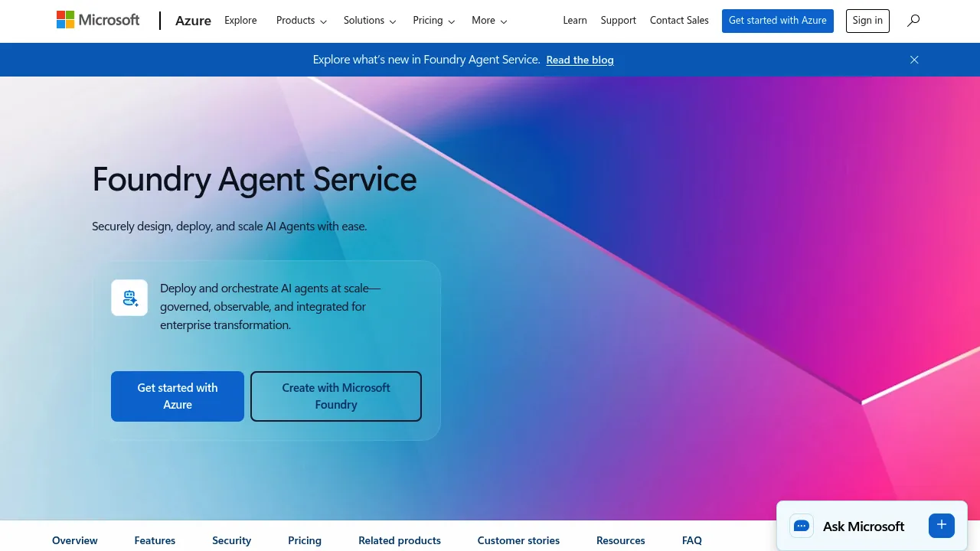Click Contact Sales
The width and height of the screenshot is (980, 551).
pyautogui.click(x=679, y=21)
